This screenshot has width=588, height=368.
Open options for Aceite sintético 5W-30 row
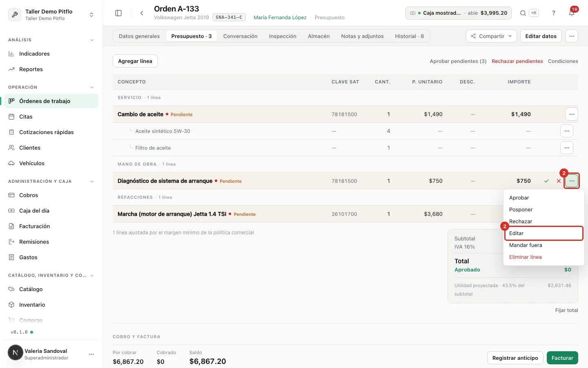[x=567, y=131]
